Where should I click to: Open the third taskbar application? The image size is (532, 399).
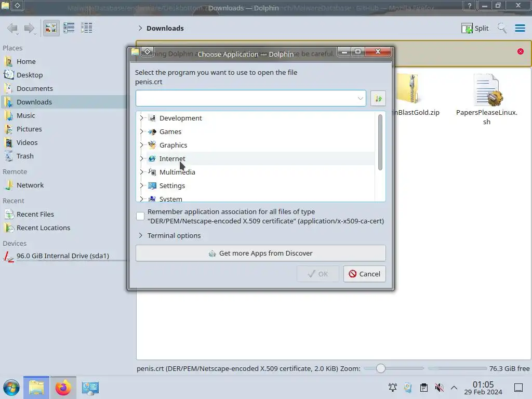pyautogui.click(x=90, y=388)
